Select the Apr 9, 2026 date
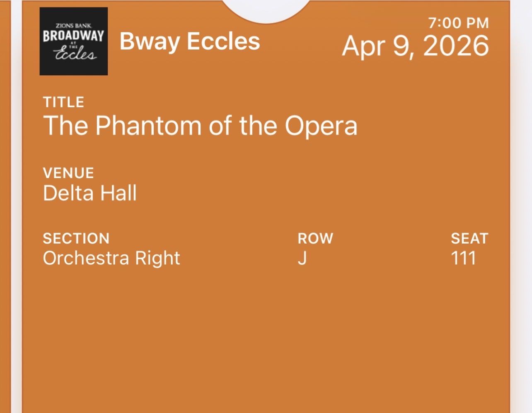 415,46
